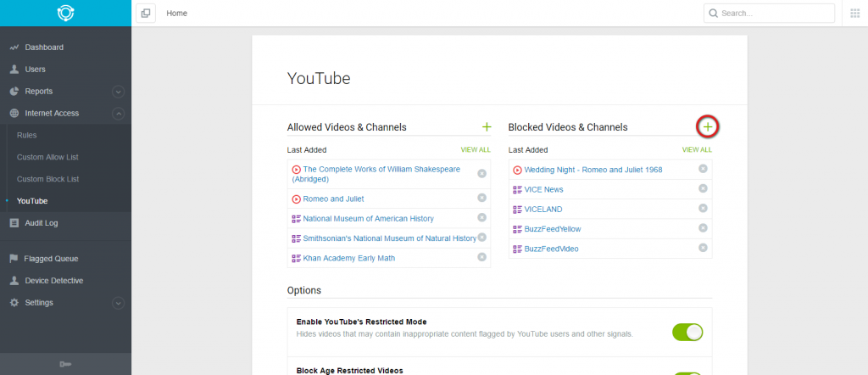Toggle Enable YouTube's Restricted Mode switch
The width and height of the screenshot is (868, 375).
tap(687, 332)
